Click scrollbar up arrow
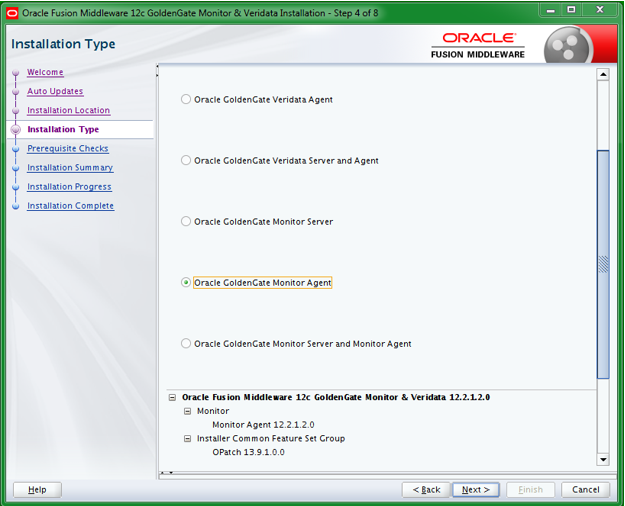 coord(603,75)
